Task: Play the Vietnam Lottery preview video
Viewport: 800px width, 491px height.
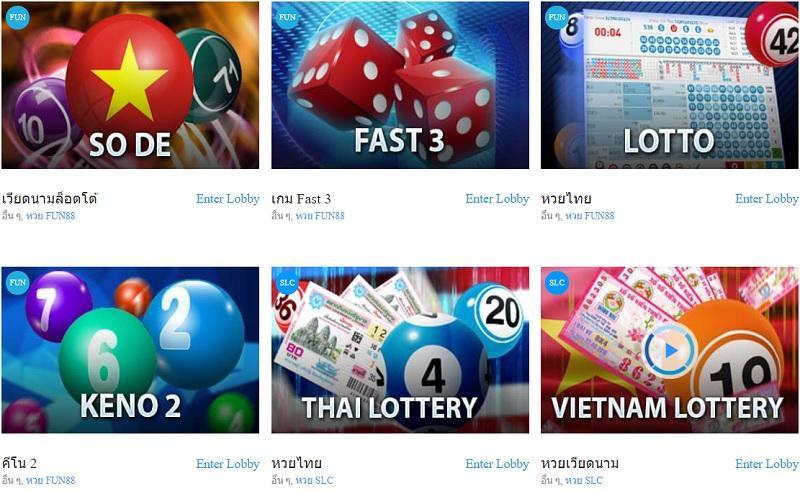Action: coord(669,350)
